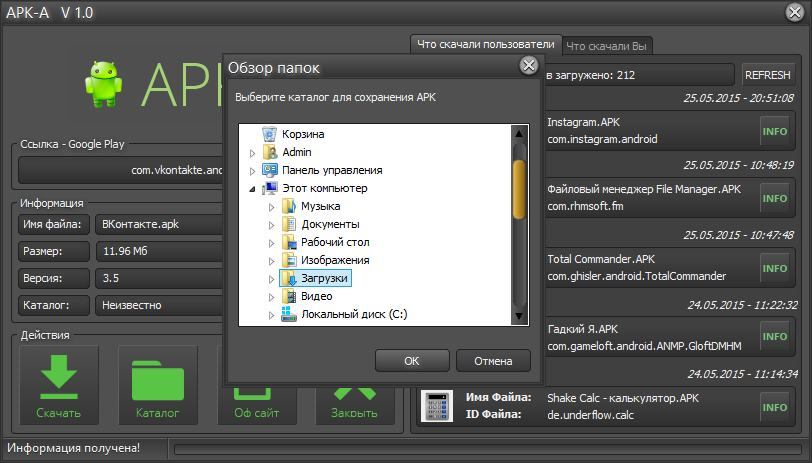Switch to Что скачали пользователи tab
812x463 pixels.
point(486,45)
